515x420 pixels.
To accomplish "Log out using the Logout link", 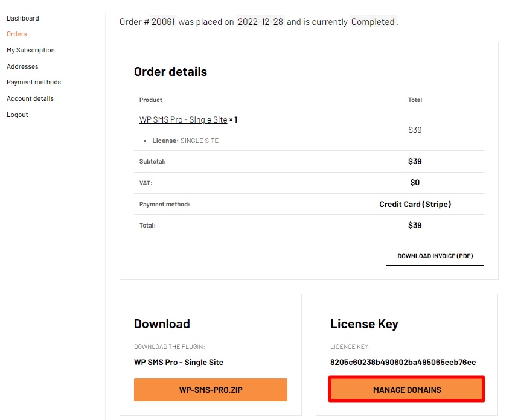I will 18,115.
